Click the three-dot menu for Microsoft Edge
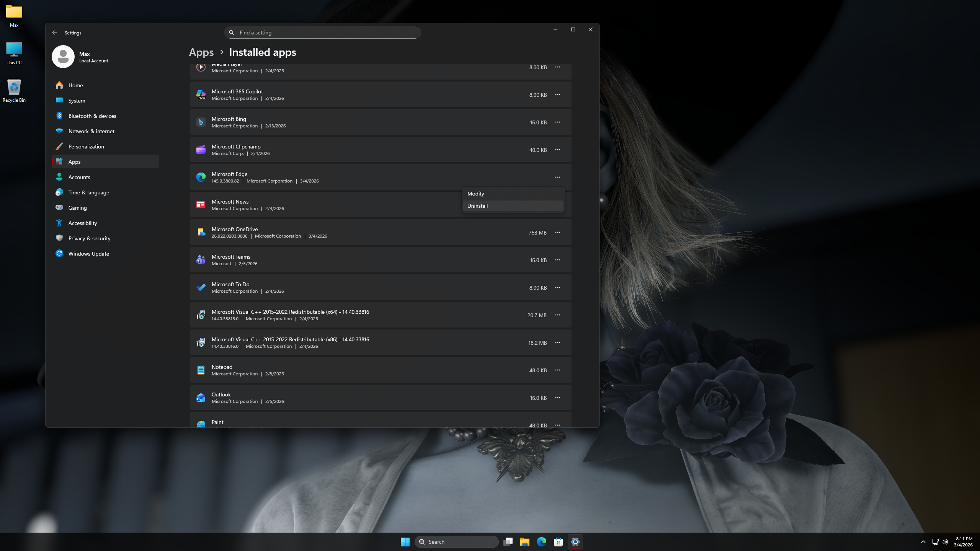Image resolution: width=980 pixels, height=551 pixels. pos(558,177)
